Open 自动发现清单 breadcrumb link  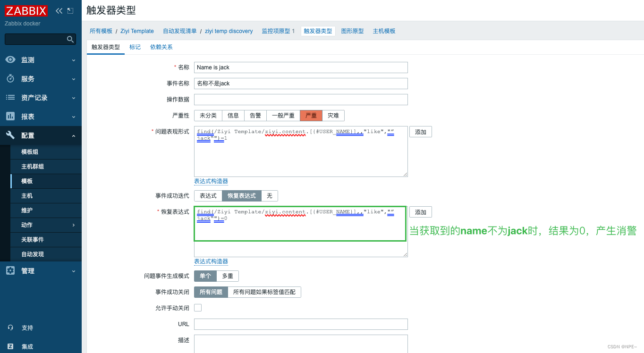(180, 31)
